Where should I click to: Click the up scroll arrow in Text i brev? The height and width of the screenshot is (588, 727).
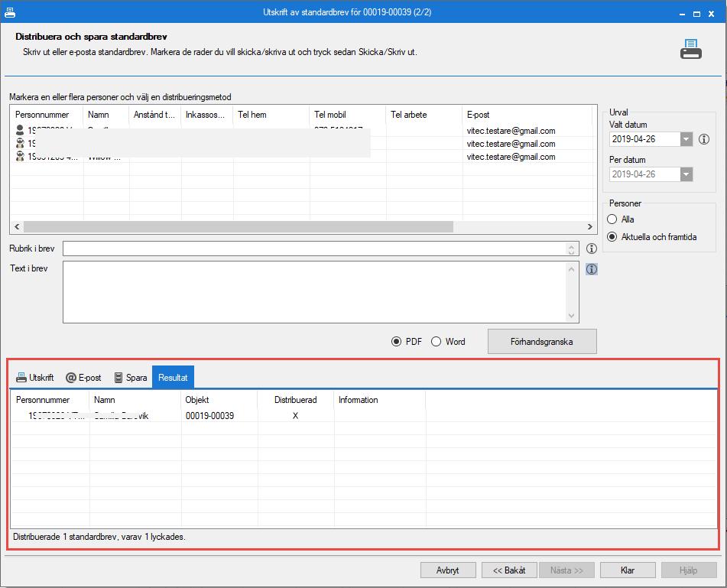coord(571,269)
